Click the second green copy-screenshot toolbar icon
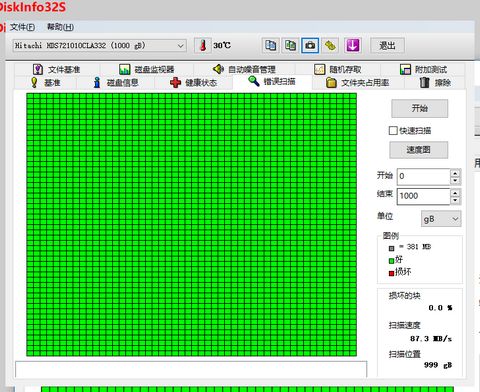This screenshot has width=480, height=392. (290, 45)
